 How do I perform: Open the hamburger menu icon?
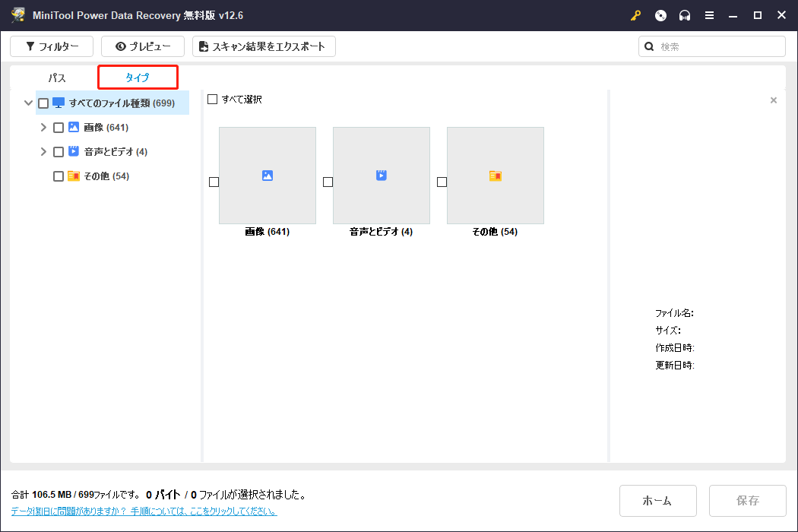(709, 15)
